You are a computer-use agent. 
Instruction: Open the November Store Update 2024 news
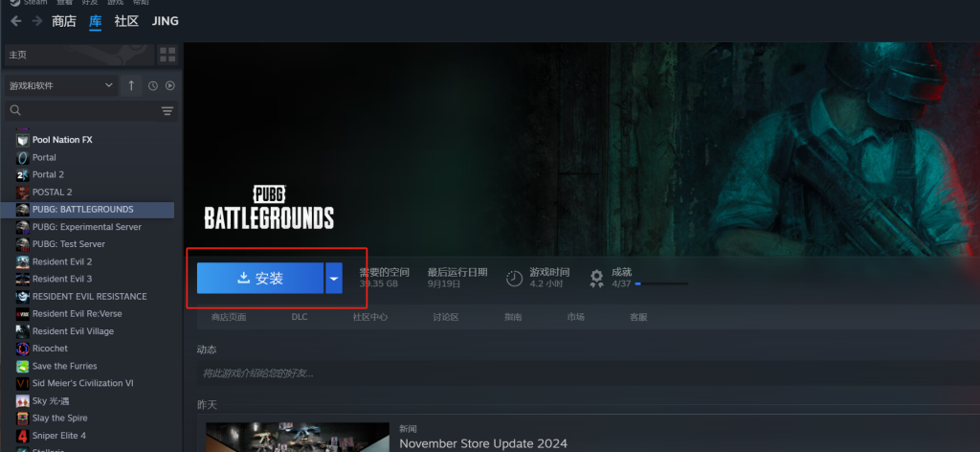tap(483, 444)
